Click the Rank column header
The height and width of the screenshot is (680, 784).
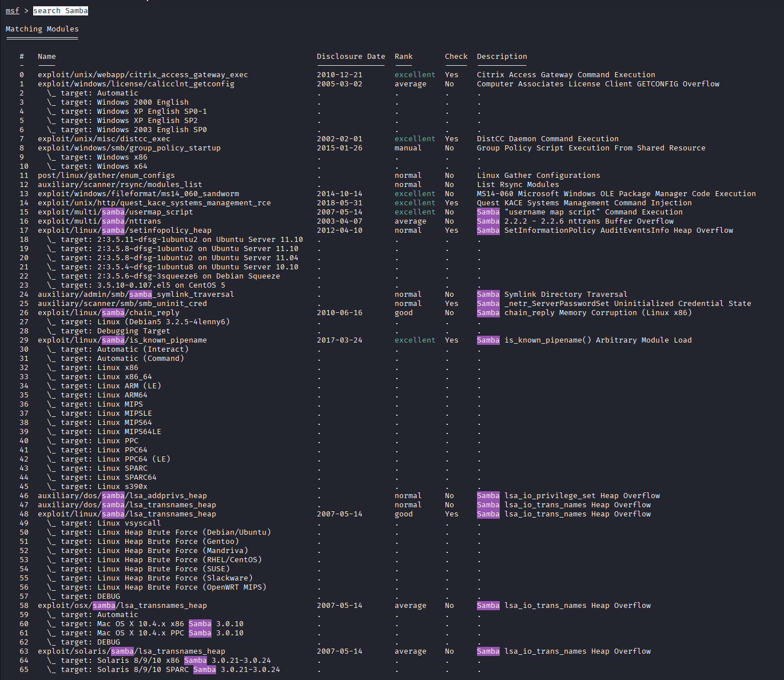click(x=403, y=57)
